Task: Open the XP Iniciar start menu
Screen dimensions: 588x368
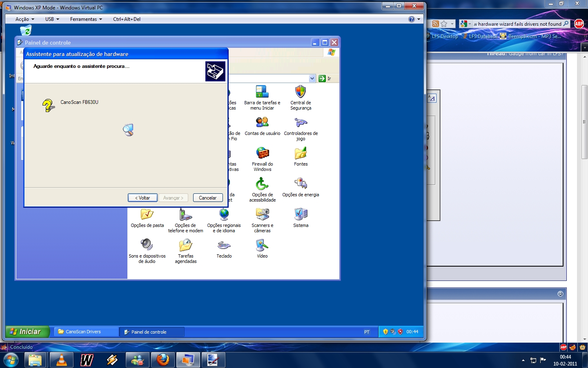Action: [x=27, y=332]
